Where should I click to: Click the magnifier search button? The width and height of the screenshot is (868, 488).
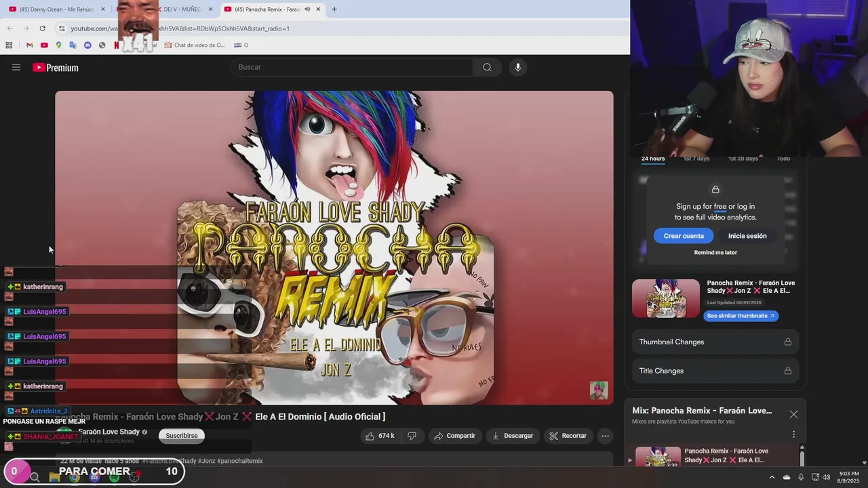[487, 67]
